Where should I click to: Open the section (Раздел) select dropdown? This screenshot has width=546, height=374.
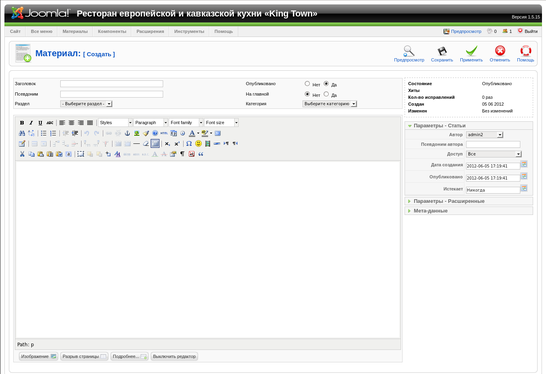pyautogui.click(x=86, y=104)
